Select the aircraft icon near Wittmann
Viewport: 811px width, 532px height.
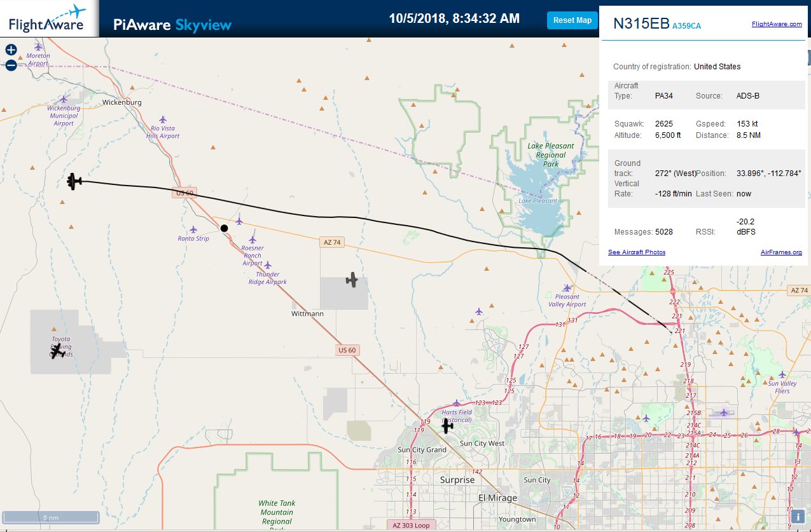352,279
